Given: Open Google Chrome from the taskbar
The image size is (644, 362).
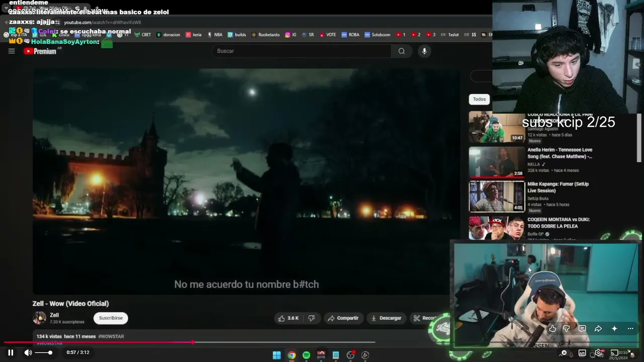Looking at the screenshot, I should 291,355.
